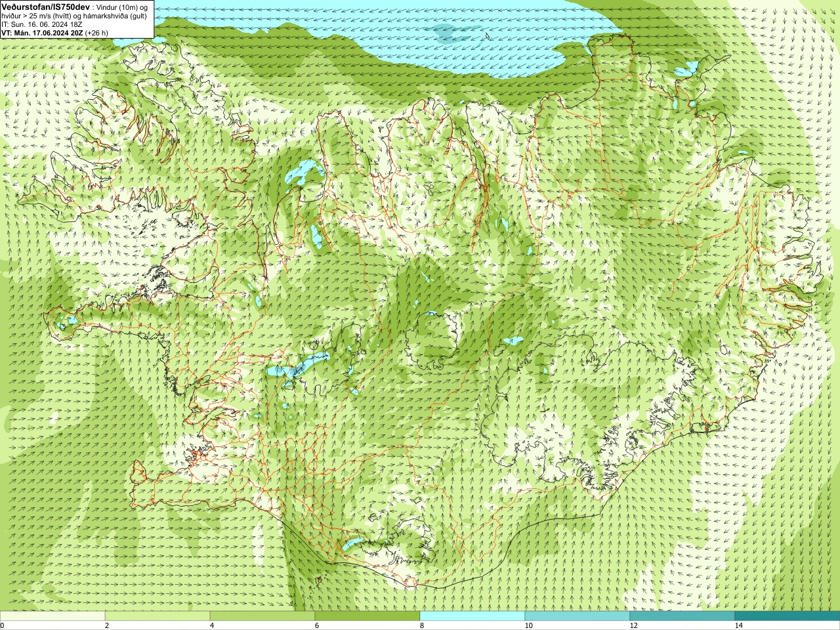Click the Veðurstofan/IS750dev title text
This screenshot has height=630, width=840.
pyautogui.click(x=45, y=6)
